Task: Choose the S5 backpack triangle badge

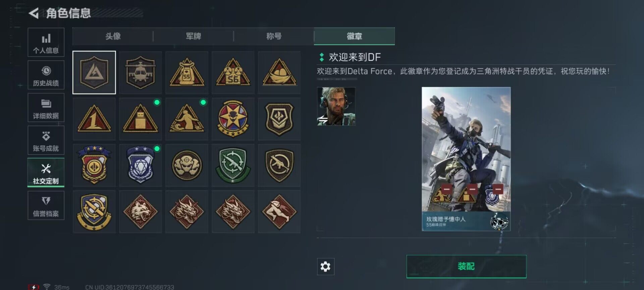Action: click(x=187, y=72)
